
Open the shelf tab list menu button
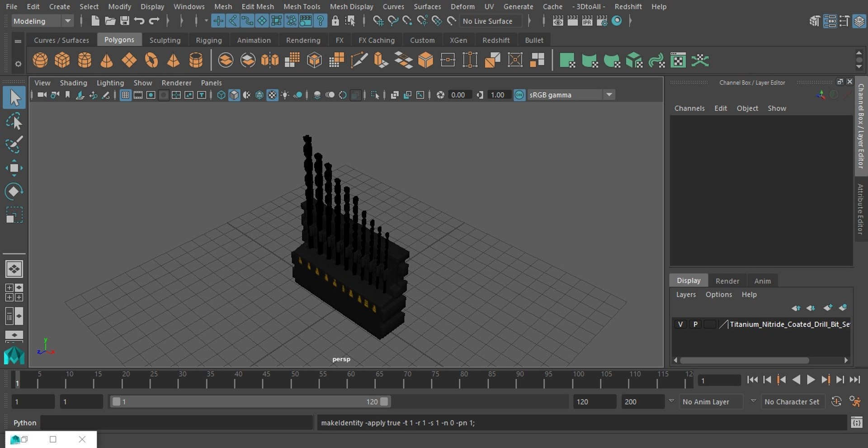point(18,41)
